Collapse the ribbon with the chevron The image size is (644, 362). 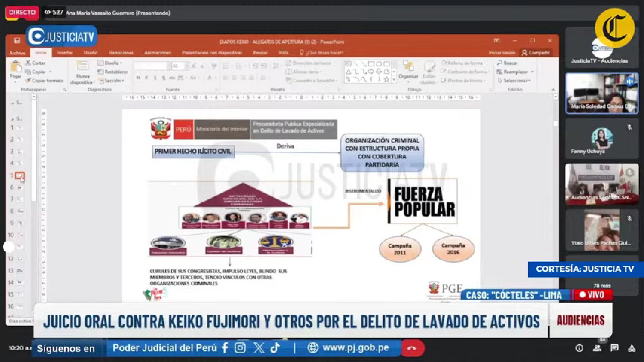coord(553,90)
